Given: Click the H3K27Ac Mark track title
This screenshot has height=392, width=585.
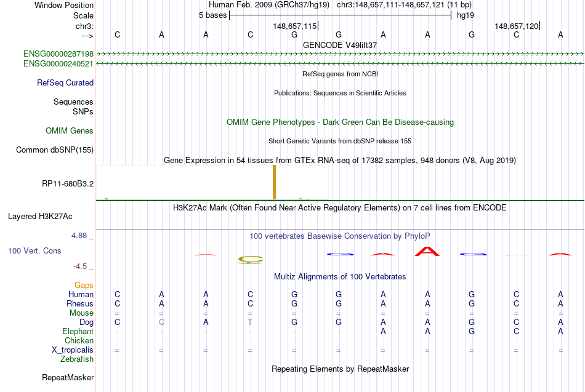Looking at the screenshot, I should (x=340, y=208).
